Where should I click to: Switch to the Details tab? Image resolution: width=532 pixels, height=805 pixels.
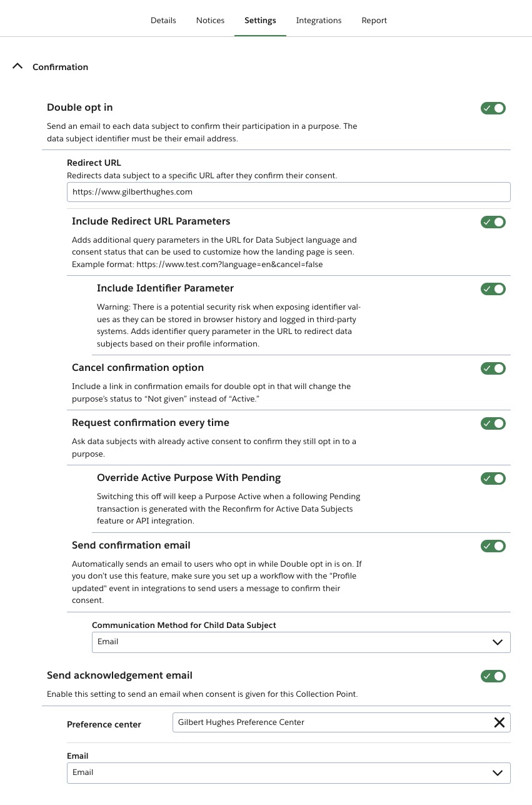click(163, 21)
